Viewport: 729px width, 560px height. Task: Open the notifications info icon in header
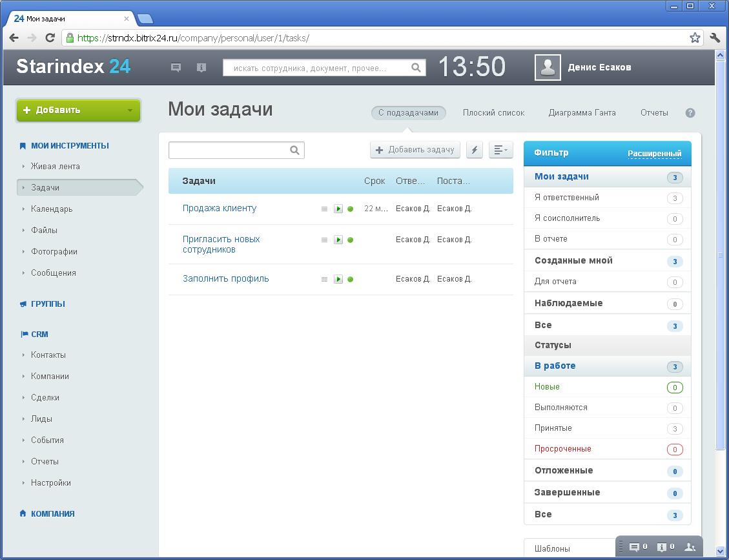201,67
